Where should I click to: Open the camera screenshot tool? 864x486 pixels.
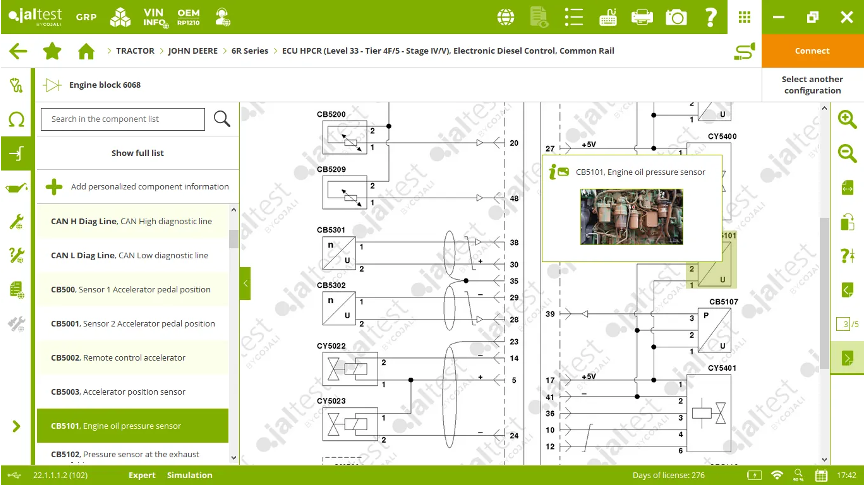677,17
